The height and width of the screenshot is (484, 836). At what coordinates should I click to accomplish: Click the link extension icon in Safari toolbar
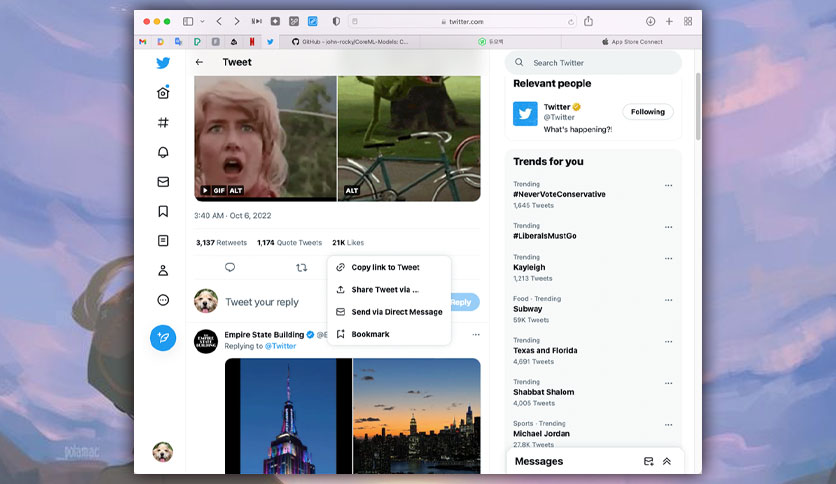pyautogui.click(x=294, y=21)
